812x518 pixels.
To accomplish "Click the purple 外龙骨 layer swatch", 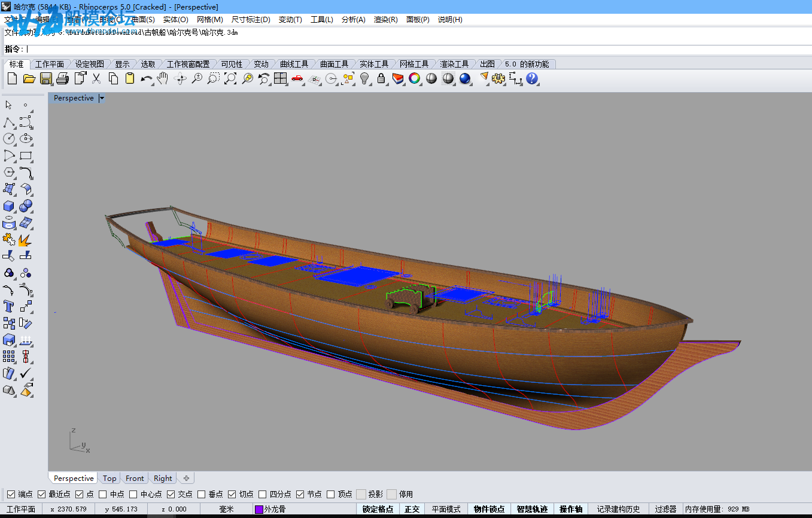I will point(259,509).
